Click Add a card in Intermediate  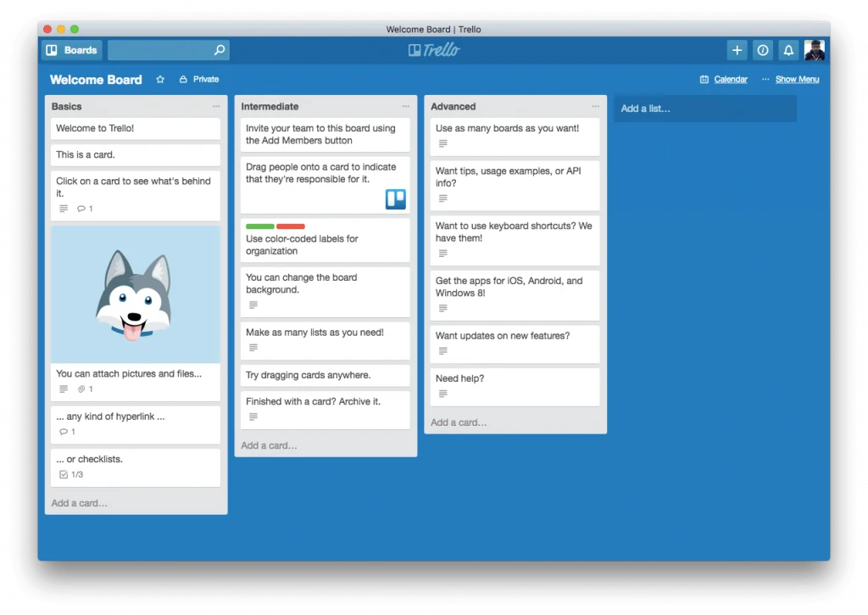coord(270,445)
